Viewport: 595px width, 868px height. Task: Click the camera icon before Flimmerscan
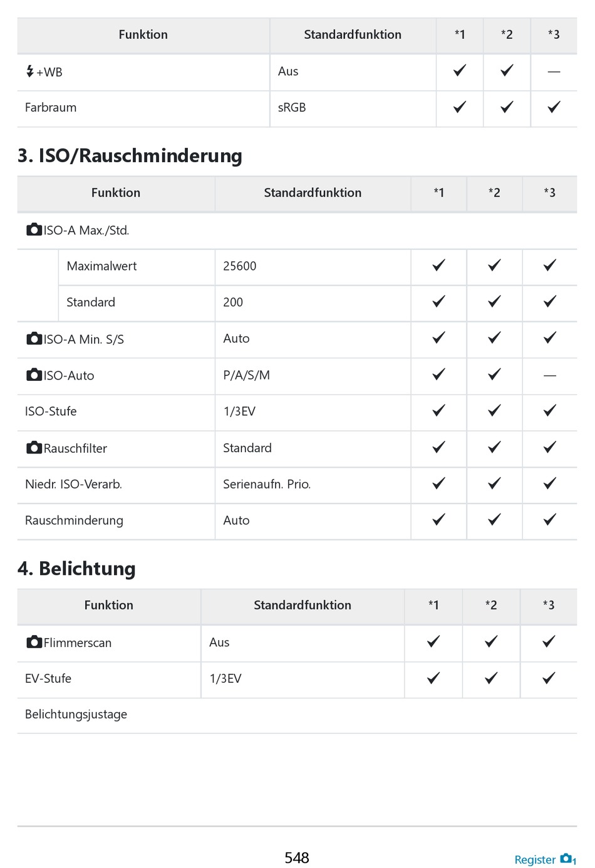coord(34,642)
